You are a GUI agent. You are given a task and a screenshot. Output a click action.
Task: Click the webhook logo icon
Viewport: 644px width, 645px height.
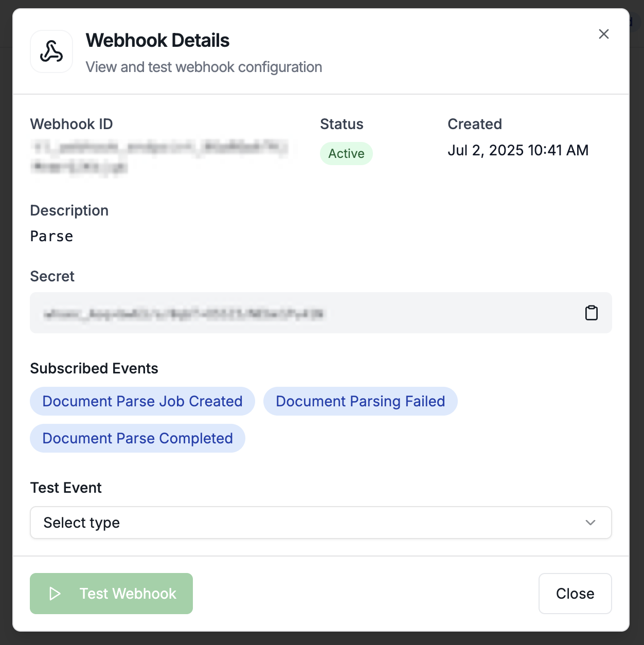point(51,51)
